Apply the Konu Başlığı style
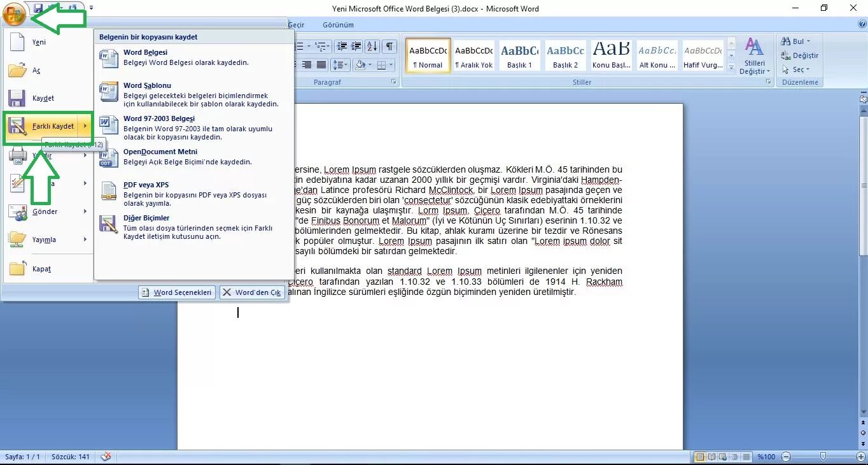This screenshot has height=465, width=868. coord(611,55)
